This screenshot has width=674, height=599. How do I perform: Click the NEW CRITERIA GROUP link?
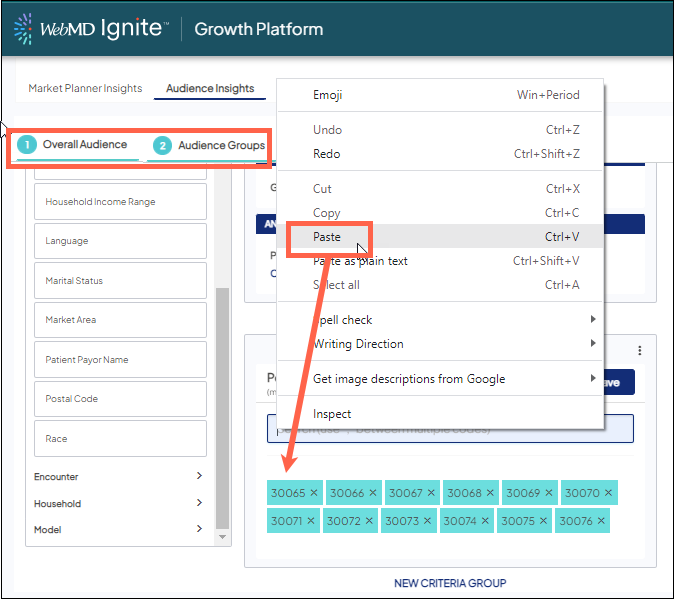click(x=450, y=583)
